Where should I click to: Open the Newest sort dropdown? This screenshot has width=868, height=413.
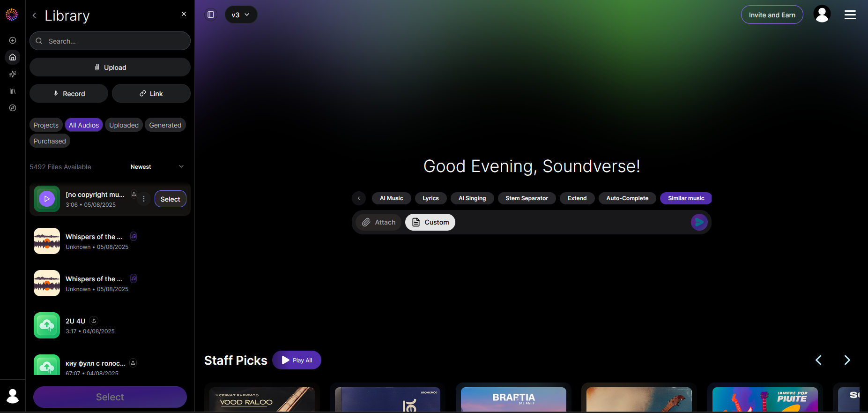tap(157, 167)
